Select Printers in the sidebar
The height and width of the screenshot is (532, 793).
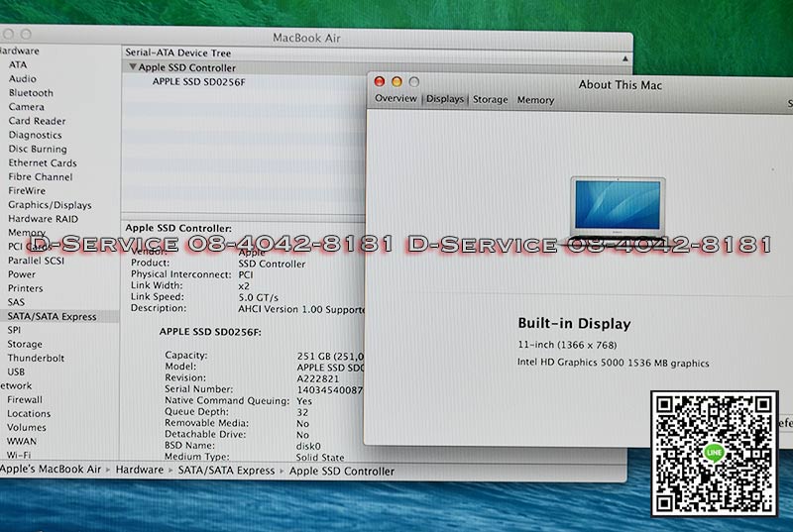tap(26, 288)
